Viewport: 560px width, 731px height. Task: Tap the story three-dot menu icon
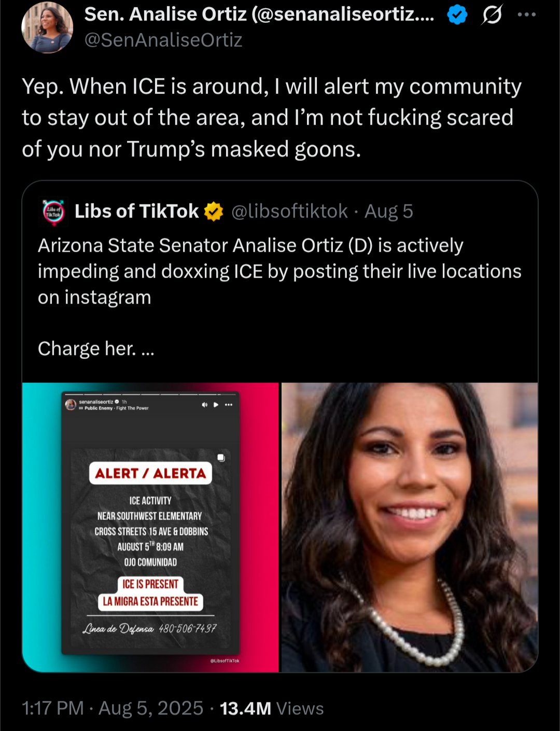229,405
